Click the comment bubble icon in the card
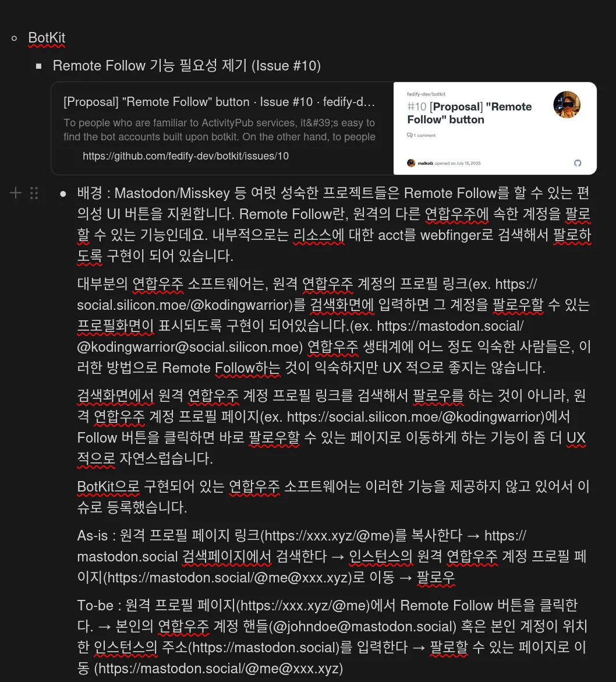616x682 pixels. tap(409, 135)
